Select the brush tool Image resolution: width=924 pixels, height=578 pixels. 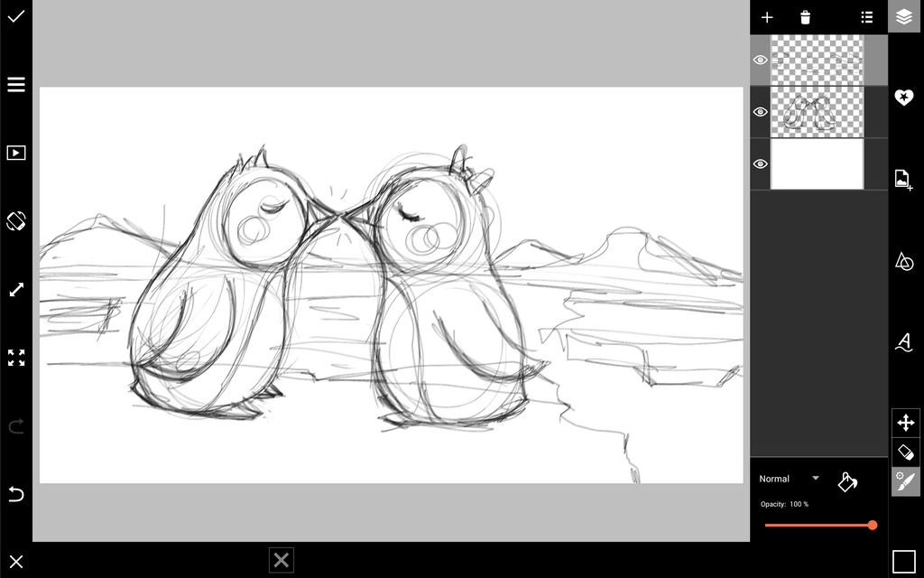906,482
